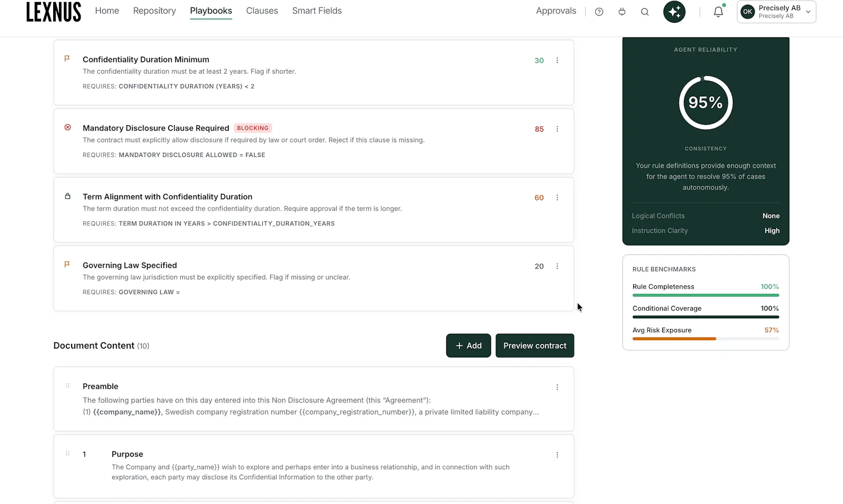843x504 pixels.
Task: Open the help question mark icon
Action: click(599, 12)
